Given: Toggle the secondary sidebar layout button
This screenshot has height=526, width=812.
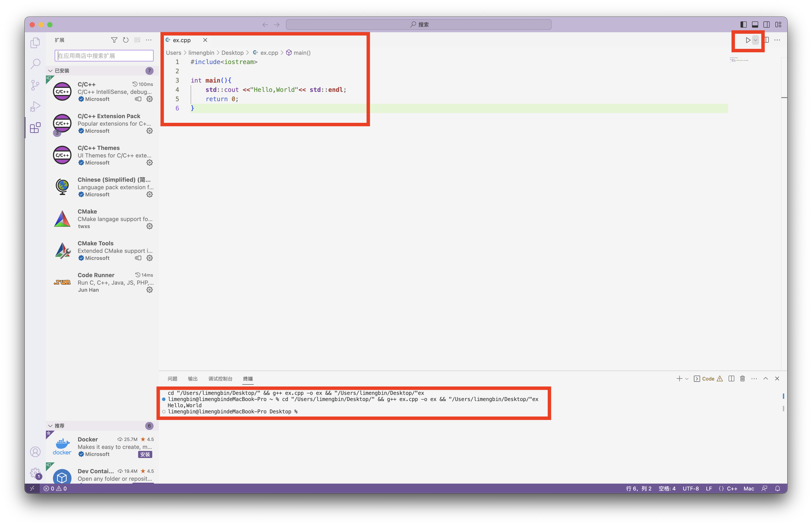Looking at the screenshot, I should pos(767,25).
